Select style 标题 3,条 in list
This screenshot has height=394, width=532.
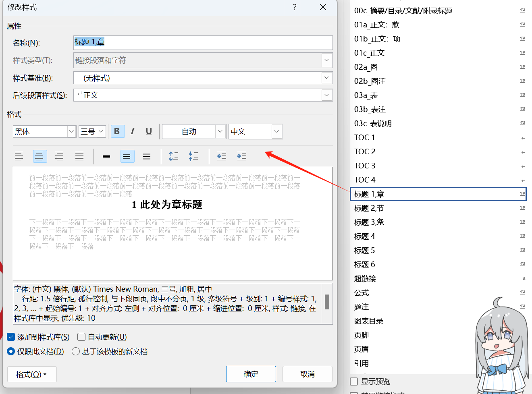[x=438, y=222]
